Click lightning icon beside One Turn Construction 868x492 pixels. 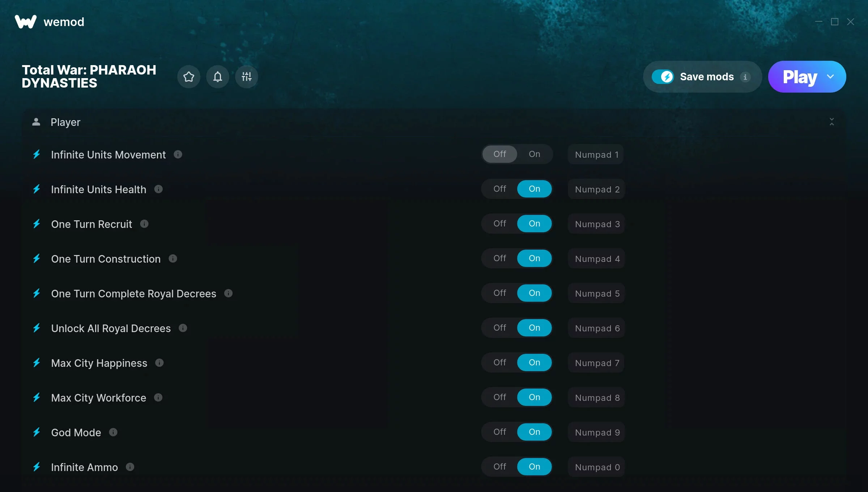click(x=37, y=259)
